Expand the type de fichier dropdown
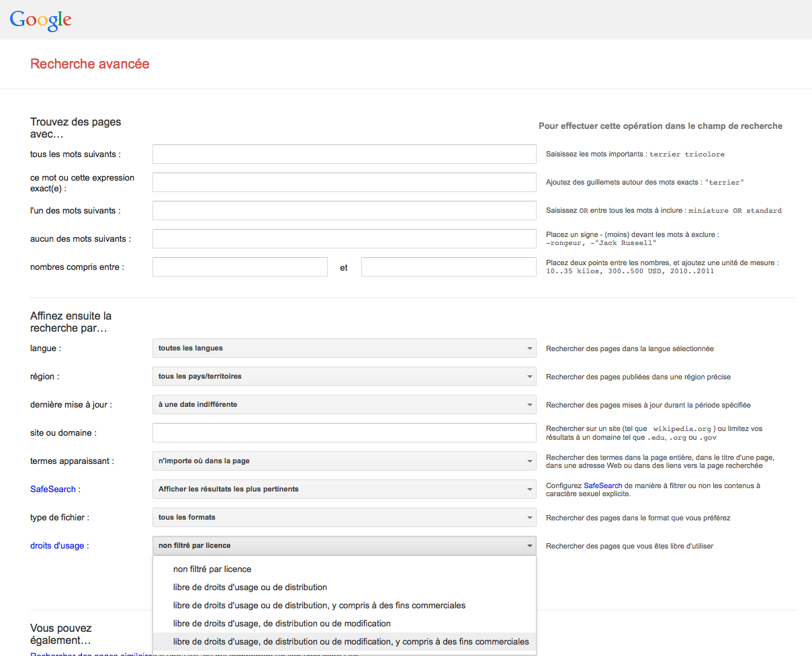 coord(344,518)
